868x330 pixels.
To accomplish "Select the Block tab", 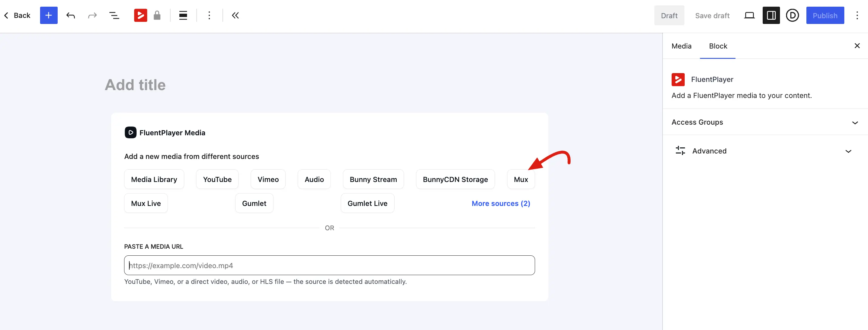I will click(x=718, y=46).
